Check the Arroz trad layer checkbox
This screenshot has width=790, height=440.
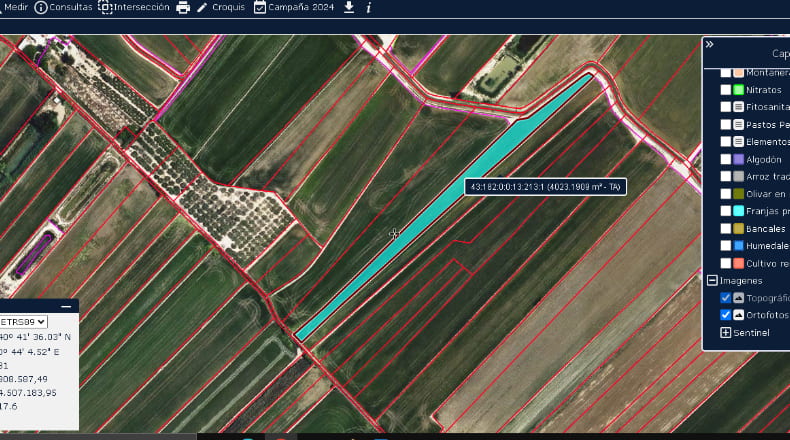pyautogui.click(x=726, y=176)
